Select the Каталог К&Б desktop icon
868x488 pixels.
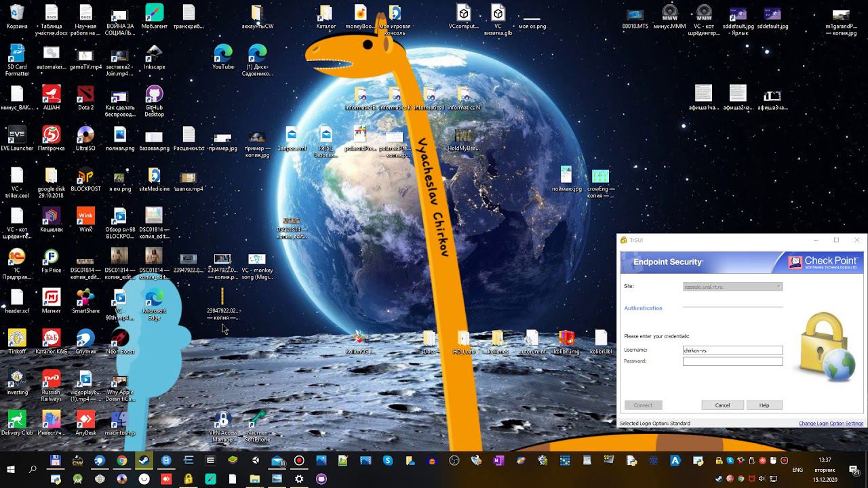pos(51,342)
